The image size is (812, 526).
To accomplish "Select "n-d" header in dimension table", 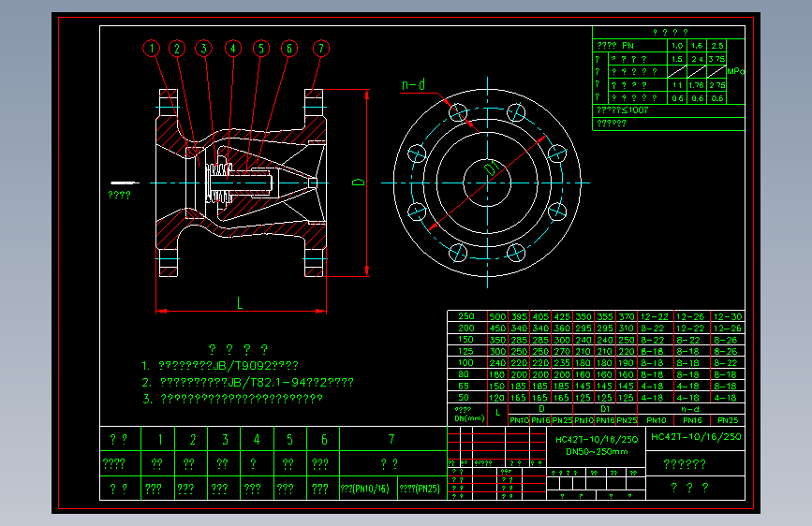I will [x=690, y=409].
